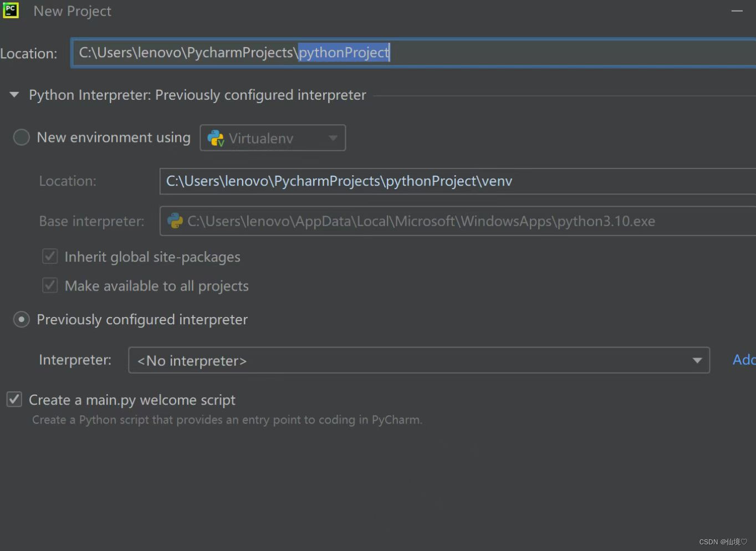Toggle Make available to all projects checkbox
This screenshot has height=551, width=756.
pos(50,285)
